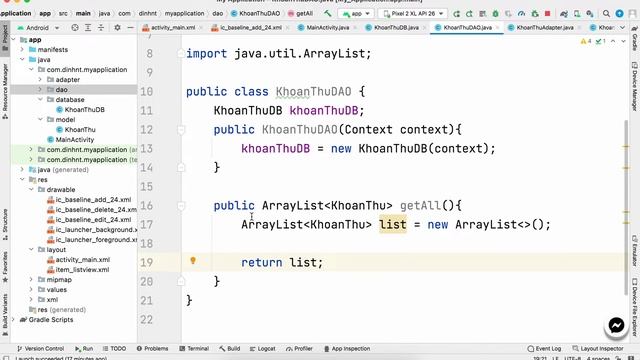Open TODO tool window

pos(114,349)
